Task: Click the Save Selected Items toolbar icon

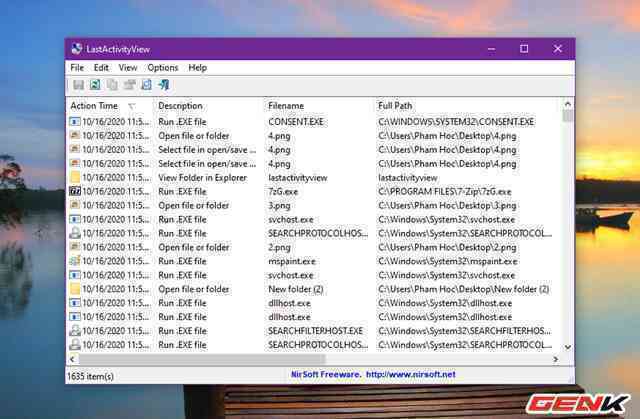Action: [x=78, y=85]
